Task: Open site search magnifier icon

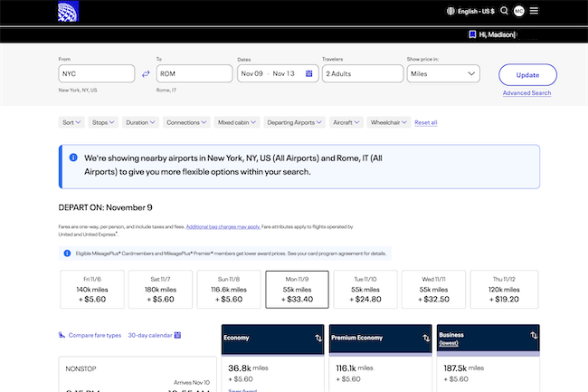Action: click(505, 11)
